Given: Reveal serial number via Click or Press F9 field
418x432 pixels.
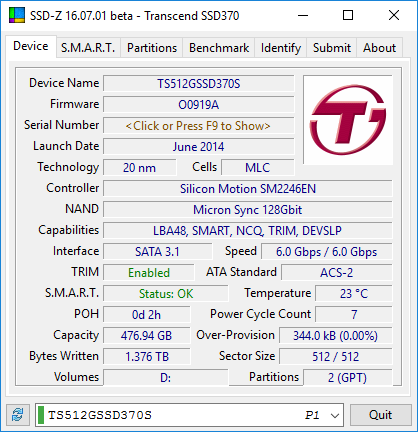Looking at the screenshot, I should point(199,126).
